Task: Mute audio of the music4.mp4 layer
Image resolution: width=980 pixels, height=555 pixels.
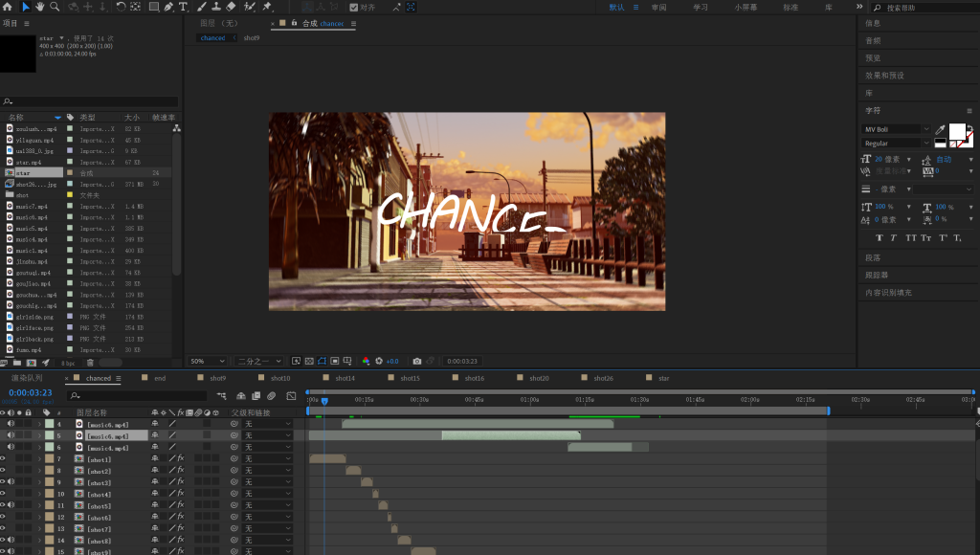Action: pos(11,447)
